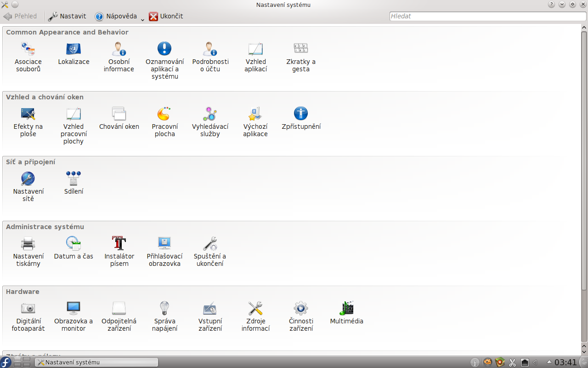Viewport: 588px width, 368px height.
Task: Open Nastavení sítě module
Action: pyautogui.click(x=28, y=187)
